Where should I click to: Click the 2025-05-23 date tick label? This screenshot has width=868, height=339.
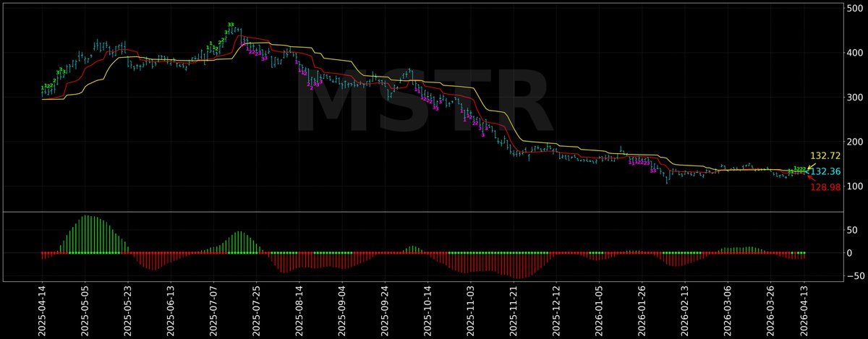pos(128,309)
